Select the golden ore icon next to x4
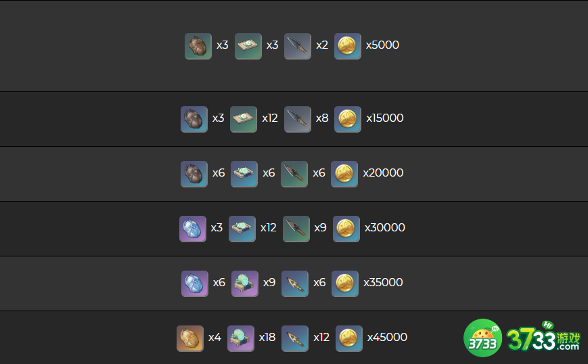Image resolution: width=588 pixels, height=364 pixels. pyautogui.click(x=190, y=338)
